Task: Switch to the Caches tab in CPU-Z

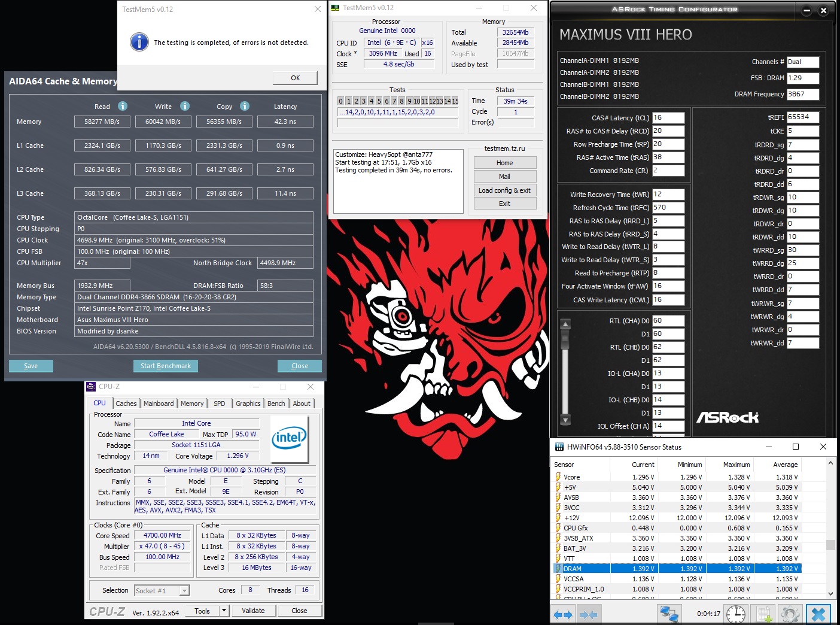Action: (x=126, y=403)
